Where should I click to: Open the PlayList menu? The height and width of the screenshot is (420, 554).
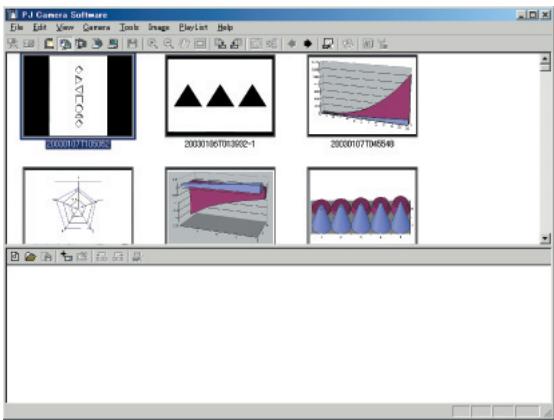pyautogui.click(x=193, y=27)
